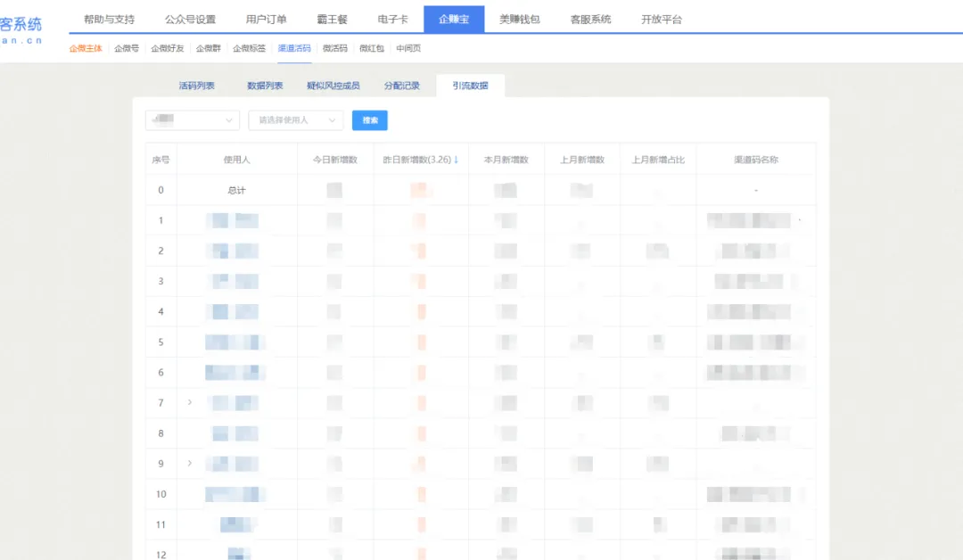Viewport: 963px width, 560px height.
Task: Go to 企微好友 in the sub-navigation
Action: tap(168, 48)
